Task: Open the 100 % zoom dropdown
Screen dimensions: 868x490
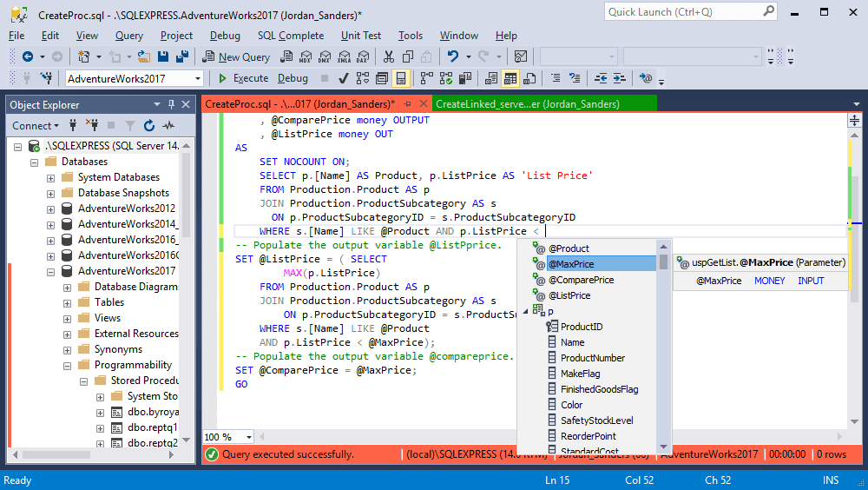Action: pyautogui.click(x=248, y=437)
